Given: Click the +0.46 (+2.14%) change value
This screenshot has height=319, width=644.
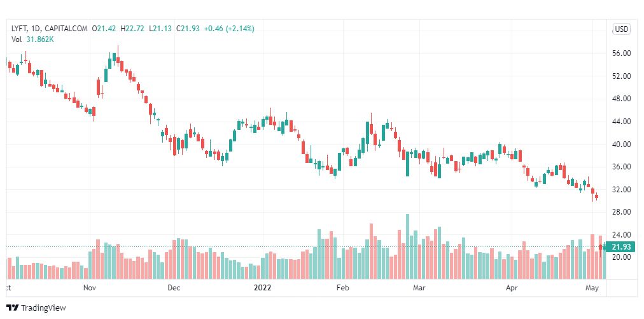Looking at the screenshot, I should pyautogui.click(x=228, y=29).
